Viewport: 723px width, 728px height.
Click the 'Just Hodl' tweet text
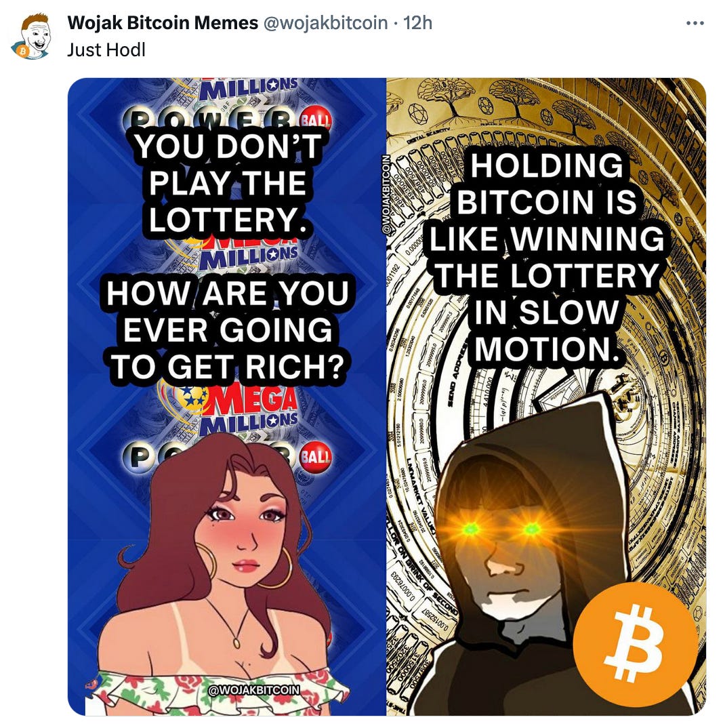(x=106, y=49)
